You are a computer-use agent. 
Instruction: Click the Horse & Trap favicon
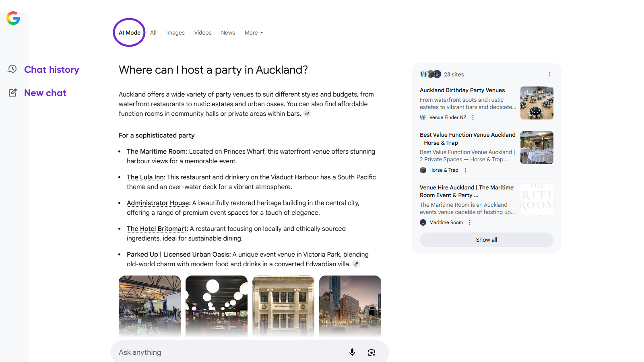click(x=423, y=170)
